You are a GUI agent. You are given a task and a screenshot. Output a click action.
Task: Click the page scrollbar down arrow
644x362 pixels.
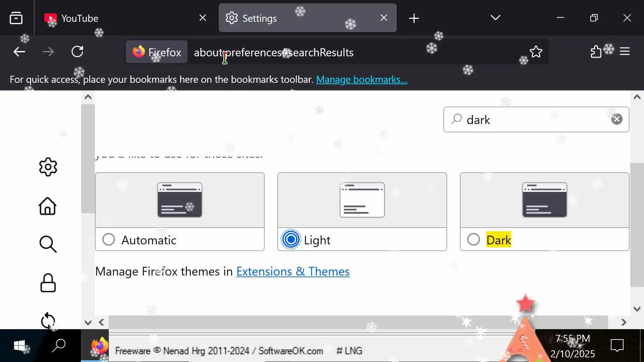tap(637, 309)
